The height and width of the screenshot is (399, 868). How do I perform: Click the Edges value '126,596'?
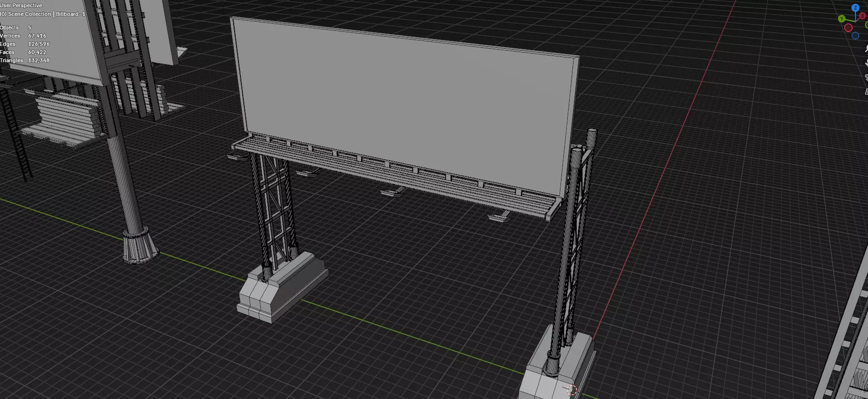coord(39,44)
